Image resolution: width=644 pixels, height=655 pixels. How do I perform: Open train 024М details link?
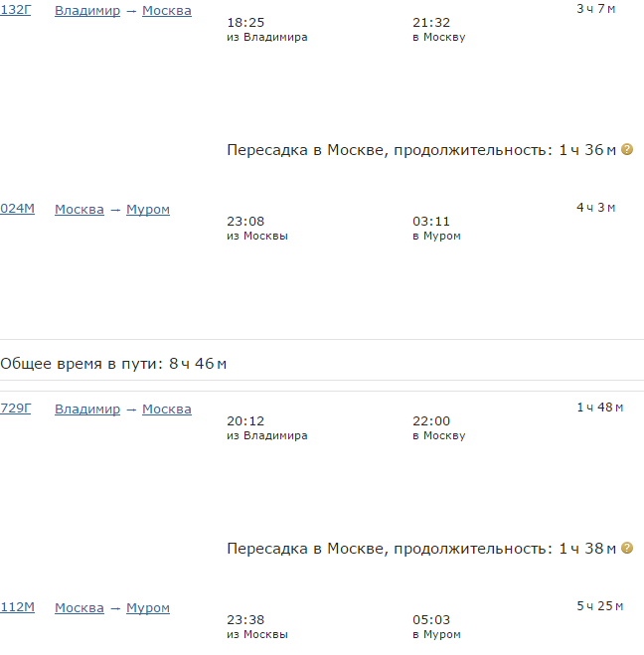pyautogui.click(x=17, y=209)
